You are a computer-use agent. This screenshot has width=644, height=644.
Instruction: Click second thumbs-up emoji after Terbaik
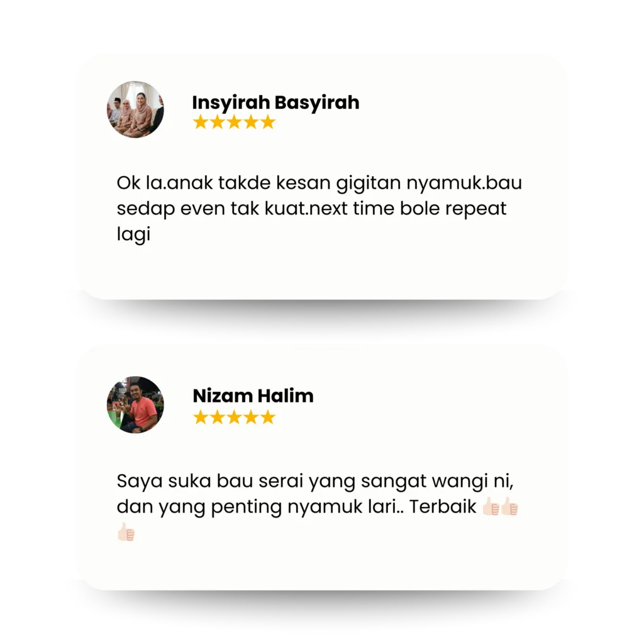[x=509, y=506]
